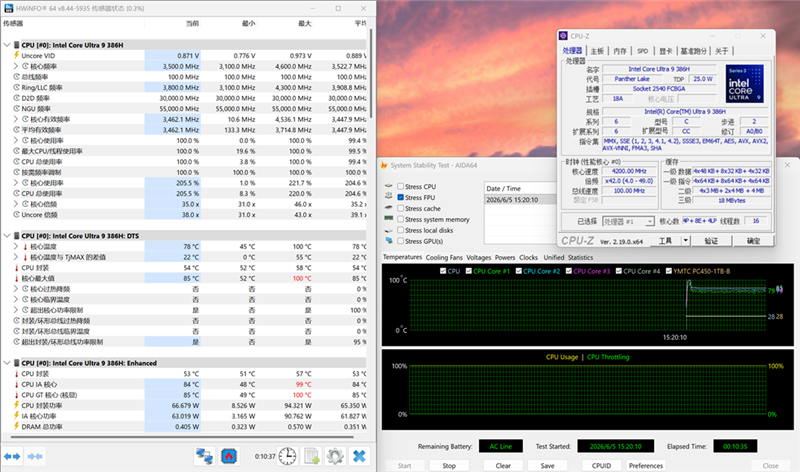This screenshot has height=472, width=800.
Task: Toggle the CPU graph checkbox
Action: click(x=443, y=271)
